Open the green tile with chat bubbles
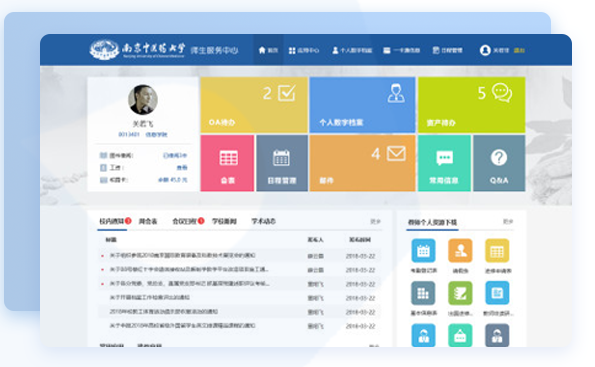595x367 pixels. click(x=471, y=105)
